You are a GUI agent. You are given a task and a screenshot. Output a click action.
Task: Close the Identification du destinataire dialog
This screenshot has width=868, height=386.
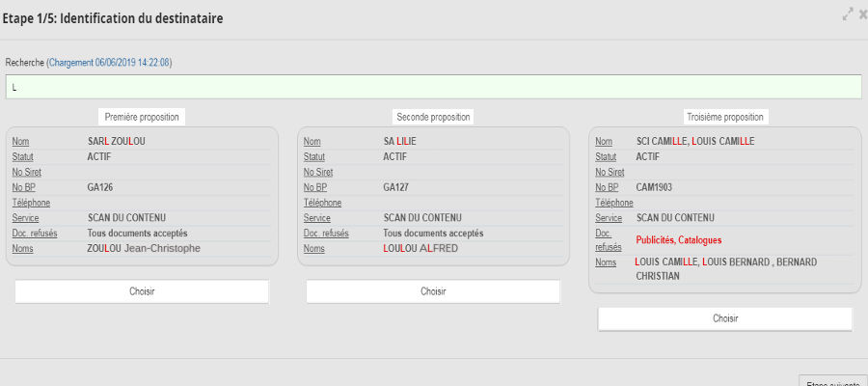pos(862,14)
